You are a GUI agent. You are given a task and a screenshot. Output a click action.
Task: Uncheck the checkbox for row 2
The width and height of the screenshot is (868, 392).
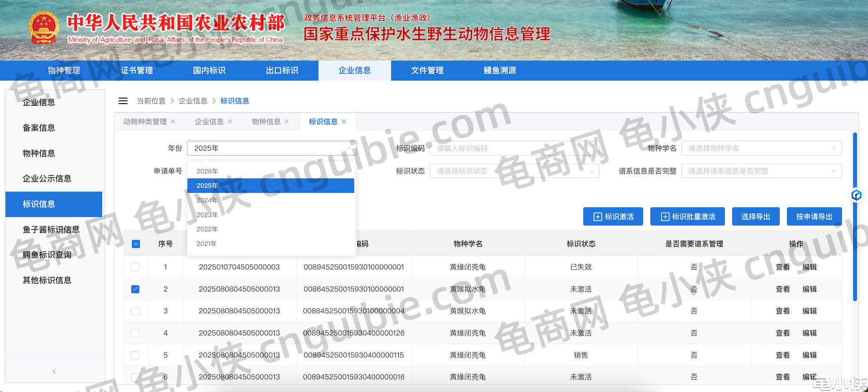[135, 289]
